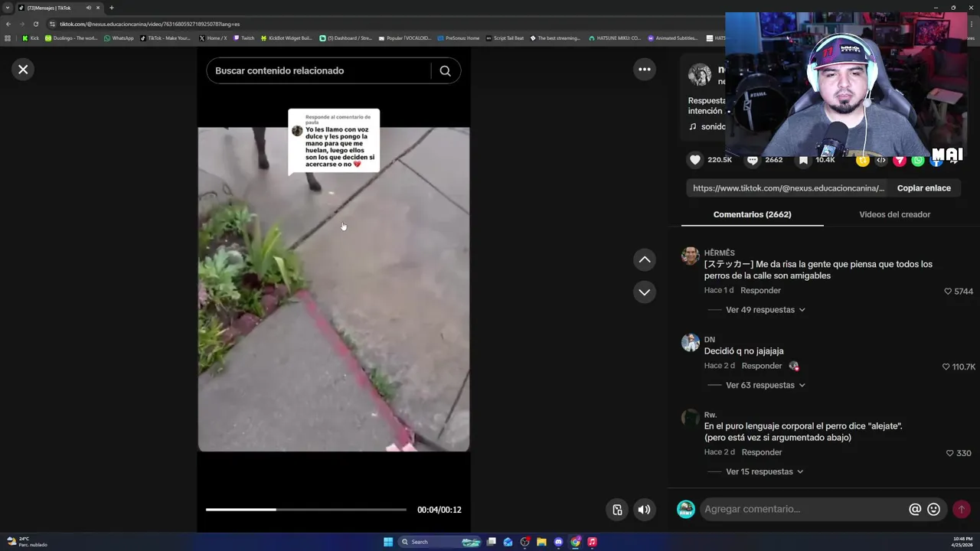Seek on the video progress bar
Viewport: 980px width, 551px height.
306,510
